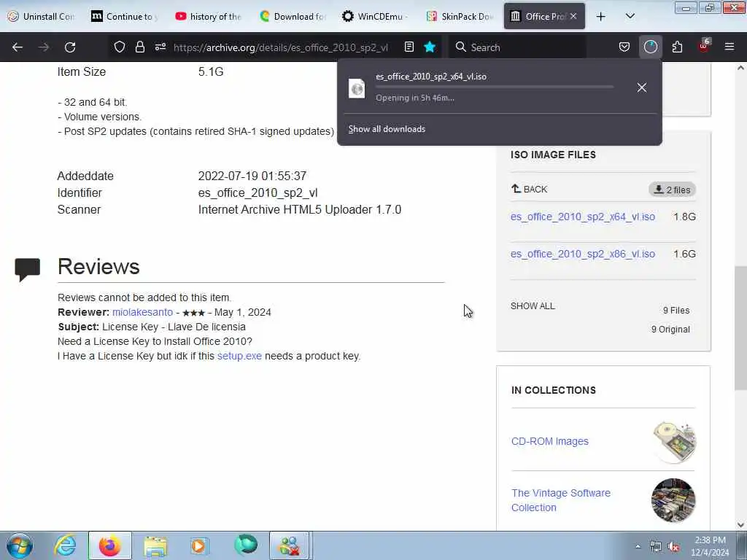Open the site permissions icon in address bar
The height and width of the screenshot is (560, 747).
coord(160,47)
